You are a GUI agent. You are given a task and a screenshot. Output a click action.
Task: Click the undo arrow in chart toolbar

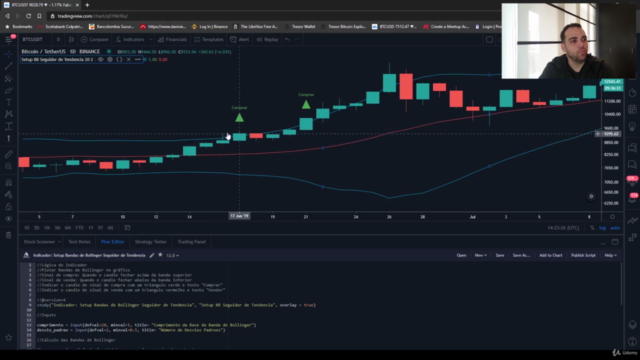pos(288,40)
